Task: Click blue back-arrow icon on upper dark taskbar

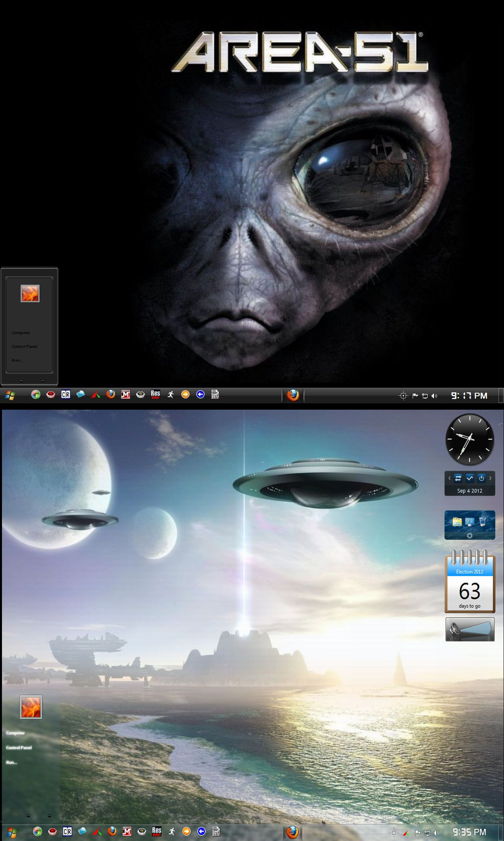Action: coord(200,394)
